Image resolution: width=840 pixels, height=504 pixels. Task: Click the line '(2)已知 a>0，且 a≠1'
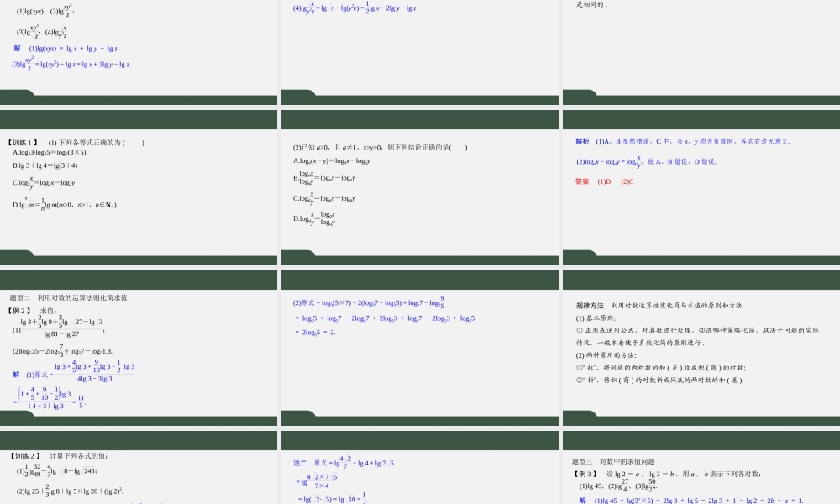(x=380, y=147)
